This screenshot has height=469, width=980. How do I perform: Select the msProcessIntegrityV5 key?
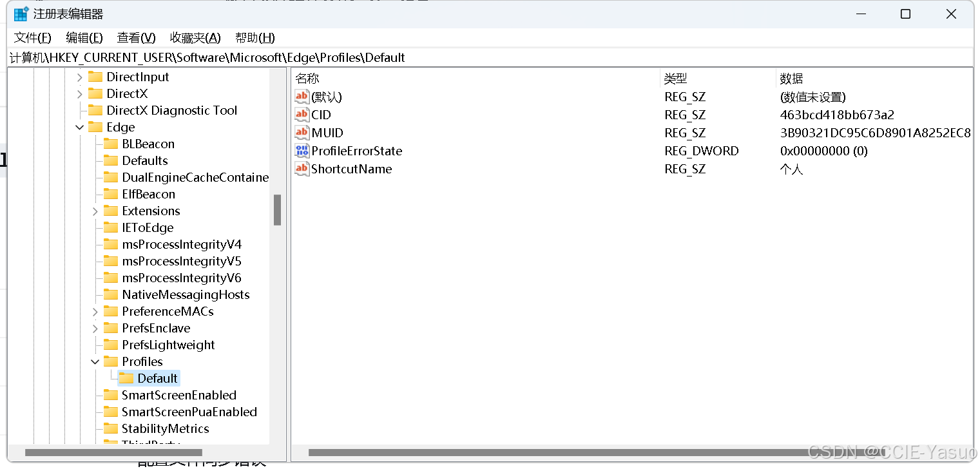(182, 261)
